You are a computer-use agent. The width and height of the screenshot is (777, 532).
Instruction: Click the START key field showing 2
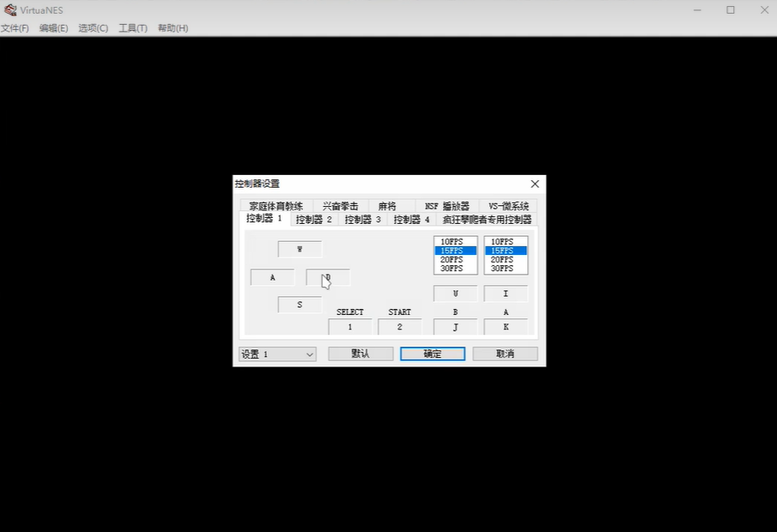coord(400,327)
